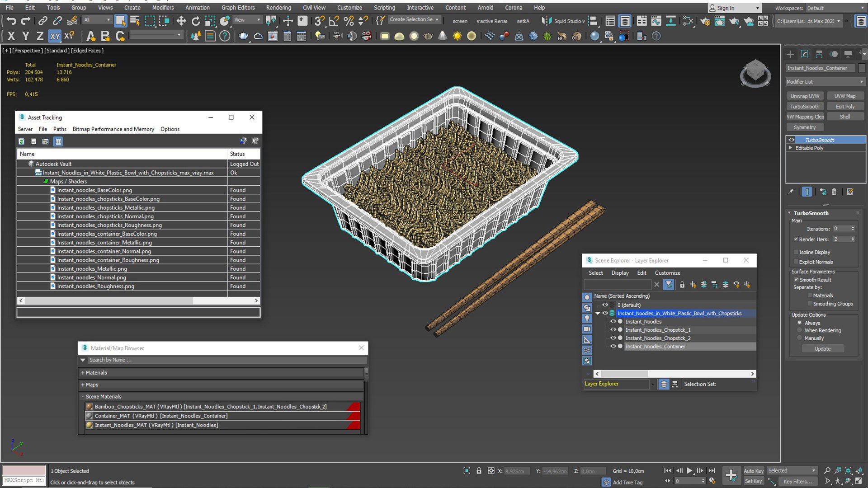Expand the Materials group in Material Browser
The height and width of the screenshot is (488, 868).
[x=83, y=373]
